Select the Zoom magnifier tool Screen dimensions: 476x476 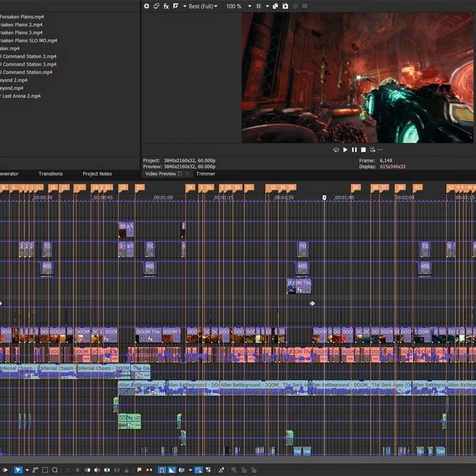tap(55, 470)
